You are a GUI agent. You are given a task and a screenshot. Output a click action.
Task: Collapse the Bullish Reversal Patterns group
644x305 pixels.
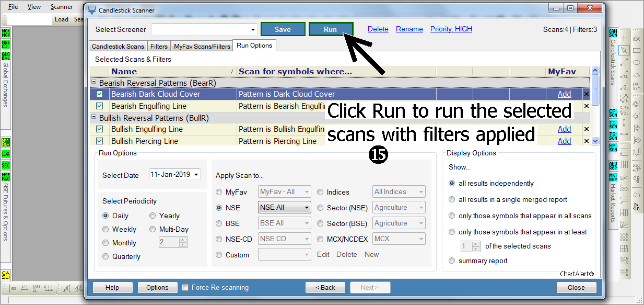(94, 118)
